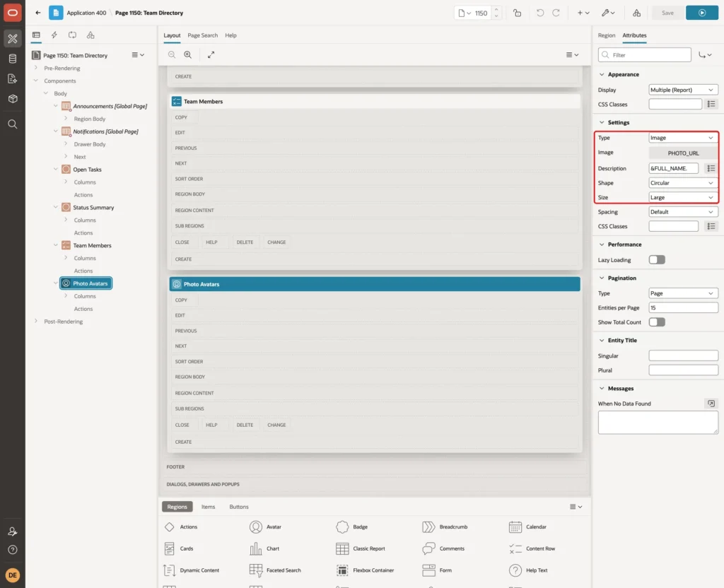This screenshot has height=588, width=724.
Task: Toggle the Lazy Loading switch
Action: [657, 260]
